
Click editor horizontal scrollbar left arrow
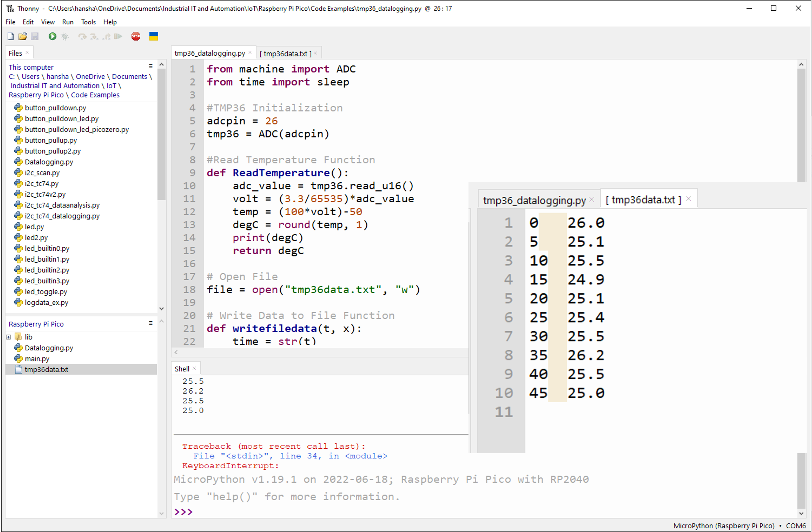[x=176, y=352]
